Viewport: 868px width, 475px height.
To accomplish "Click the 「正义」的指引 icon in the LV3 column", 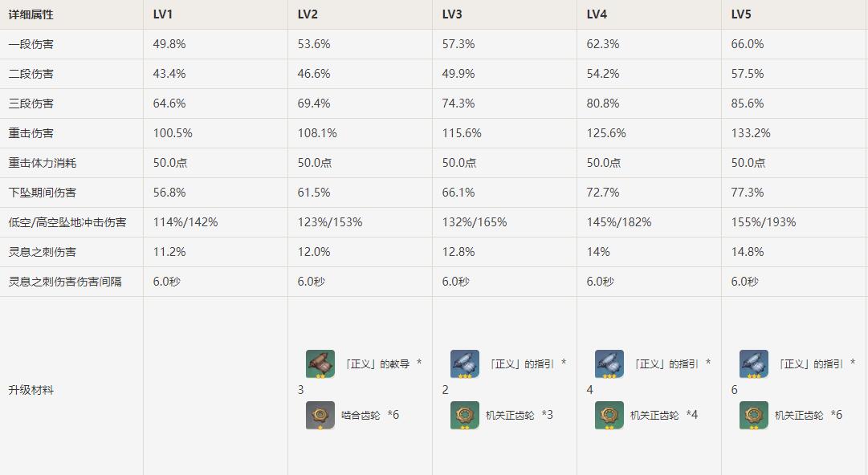I will tap(464, 363).
